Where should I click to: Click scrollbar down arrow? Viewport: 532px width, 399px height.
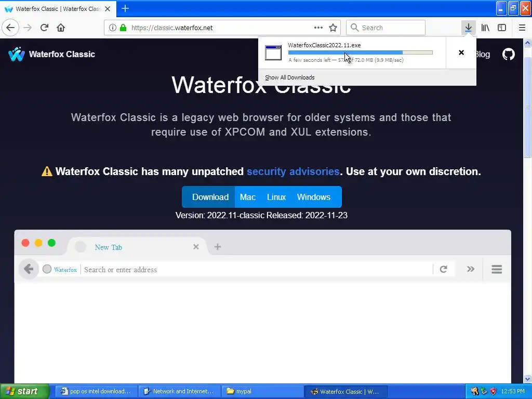point(527,379)
